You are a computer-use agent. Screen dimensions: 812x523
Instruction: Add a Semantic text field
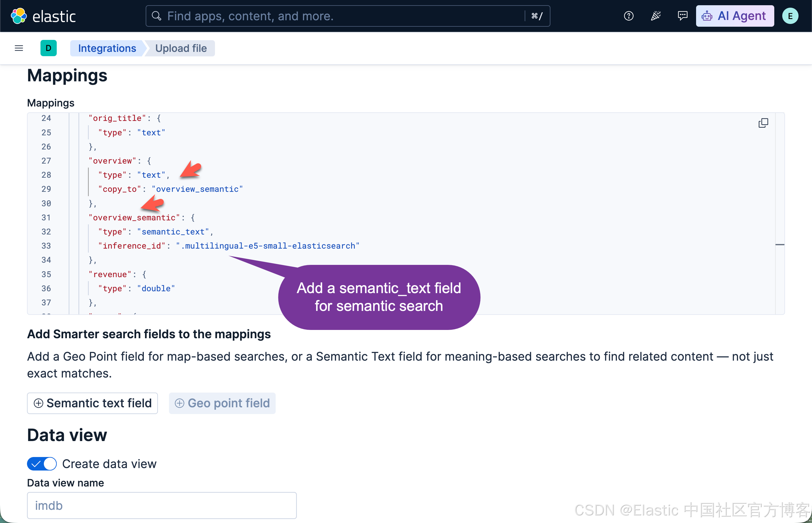click(92, 403)
